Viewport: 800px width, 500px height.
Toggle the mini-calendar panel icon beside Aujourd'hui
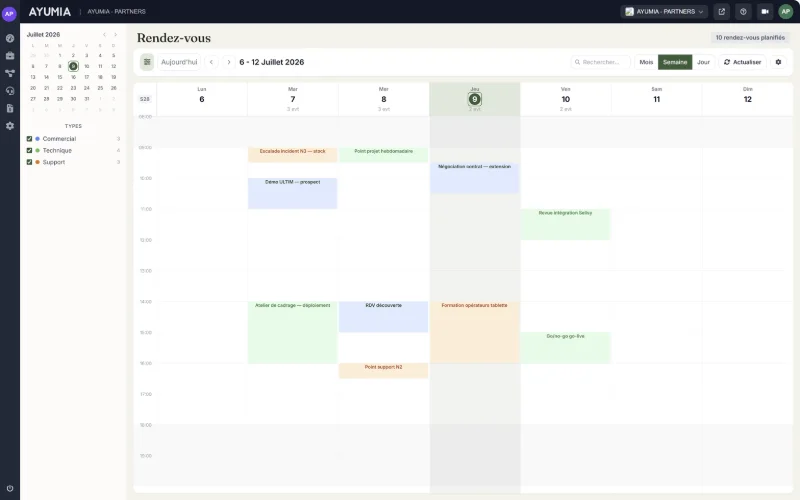click(147, 62)
